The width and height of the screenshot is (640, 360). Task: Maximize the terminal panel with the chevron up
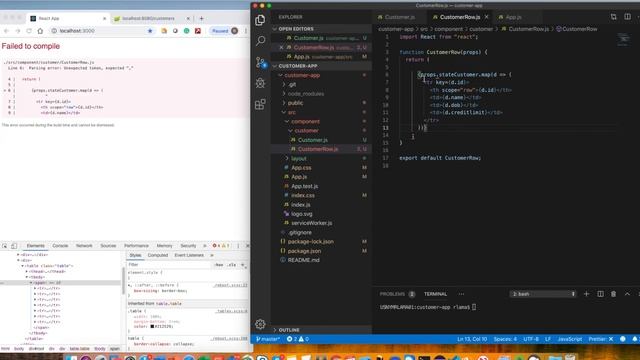click(x=627, y=294)
